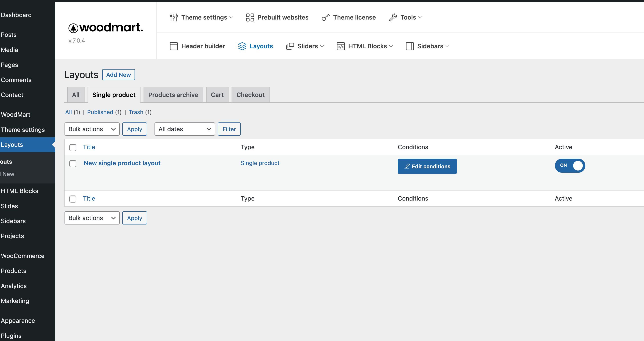Click the Layouts stacked layers icon

[x=242, y=46]
